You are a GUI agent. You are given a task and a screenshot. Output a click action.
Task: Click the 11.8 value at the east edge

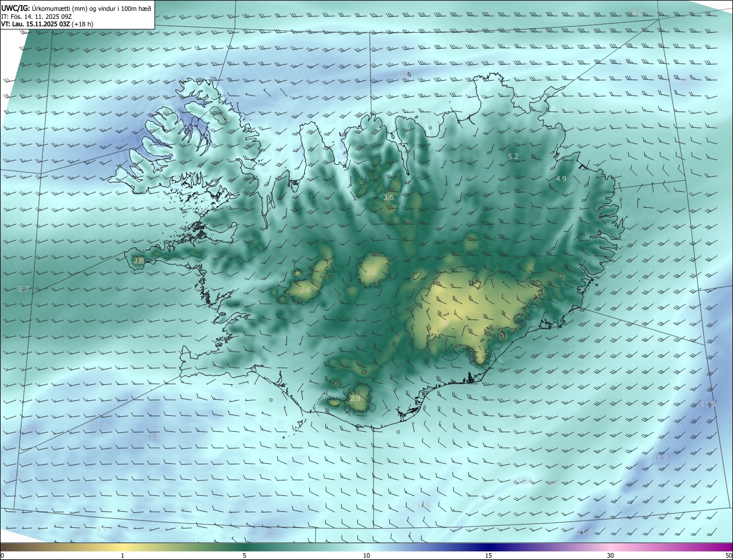point(708,404)
